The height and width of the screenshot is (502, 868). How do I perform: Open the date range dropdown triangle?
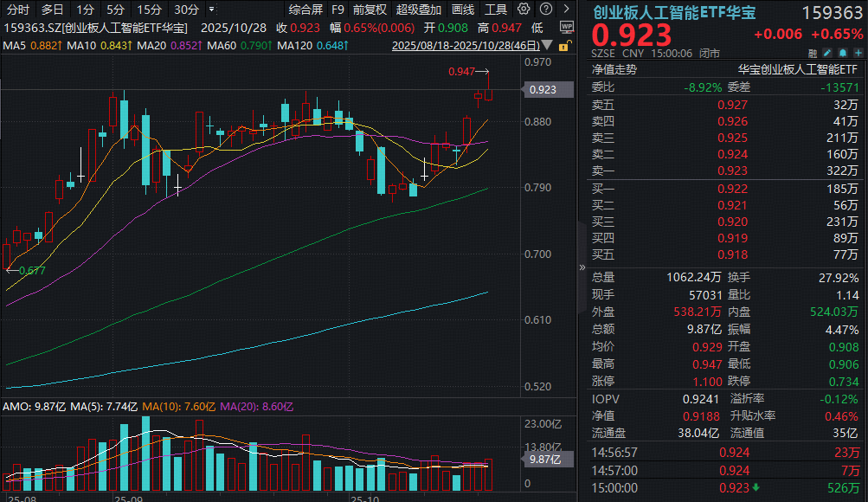[x=547, y=45]
